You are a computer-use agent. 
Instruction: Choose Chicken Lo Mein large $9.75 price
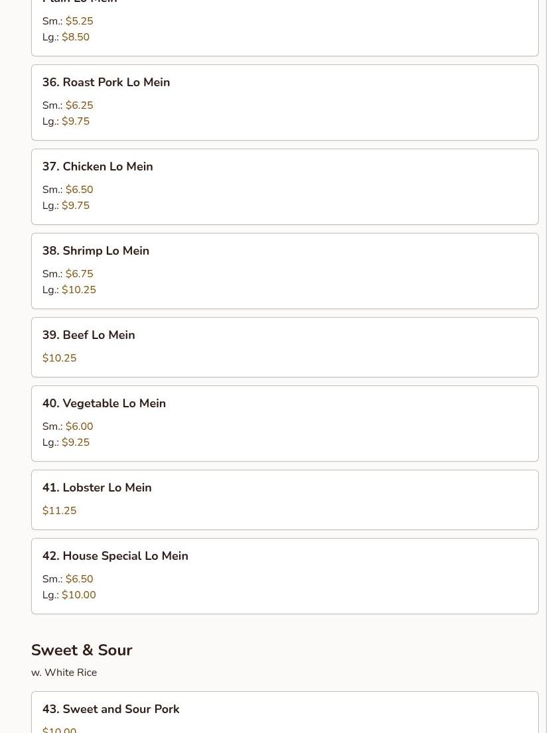tap(76, 206)
